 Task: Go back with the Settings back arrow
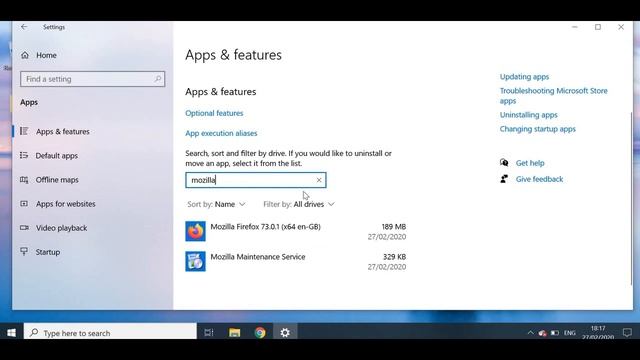click(24, 27)
